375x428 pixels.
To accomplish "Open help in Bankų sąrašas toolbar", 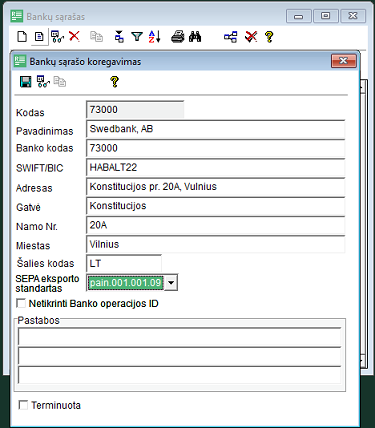I will tap(269, 36).
